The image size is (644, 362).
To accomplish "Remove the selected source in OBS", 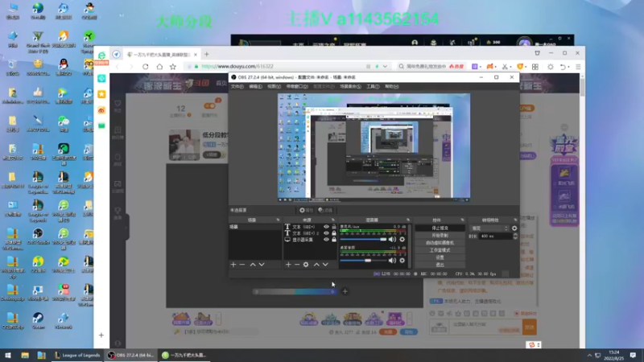I will (297, 265).
